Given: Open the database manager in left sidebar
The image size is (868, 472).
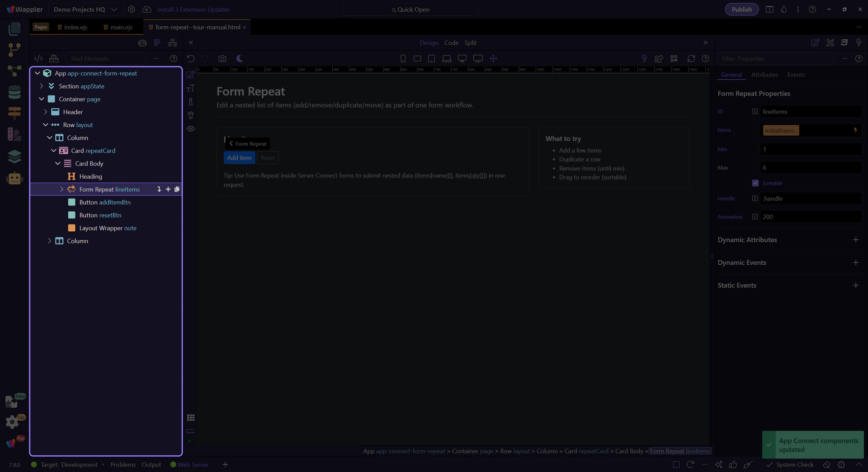Looking at the screenshot, I should 14,92.
